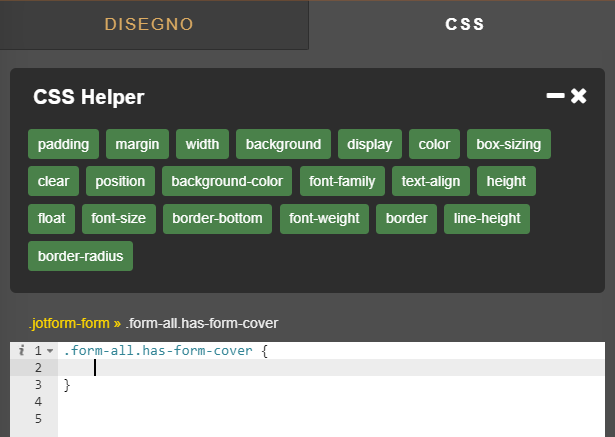Click the box-sizing property button
The image size is (615, 437).
508,144
